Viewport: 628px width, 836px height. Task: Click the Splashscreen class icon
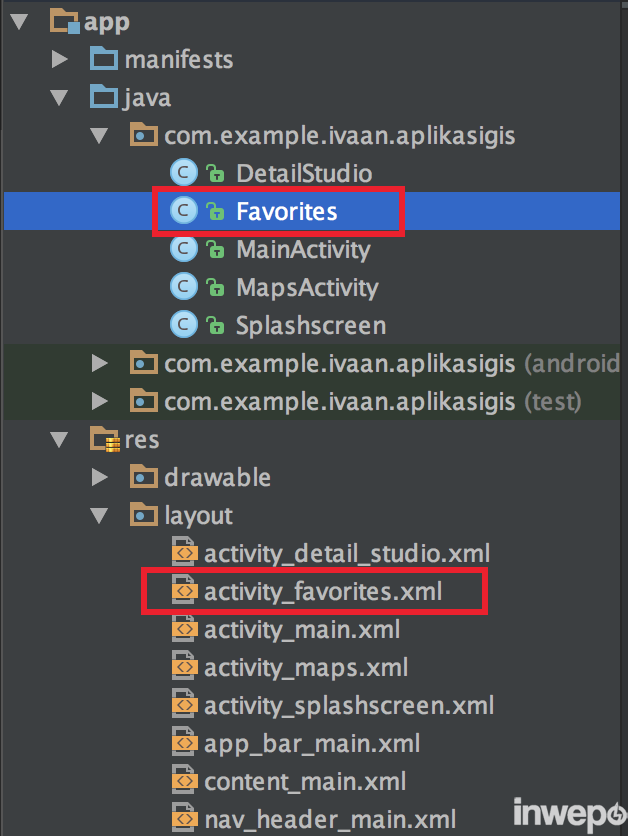click(x=184, y=325)
